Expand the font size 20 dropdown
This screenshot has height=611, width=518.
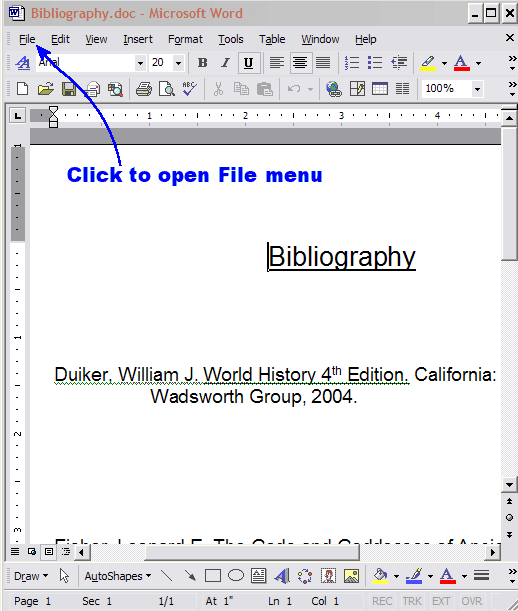coord(178,63)
